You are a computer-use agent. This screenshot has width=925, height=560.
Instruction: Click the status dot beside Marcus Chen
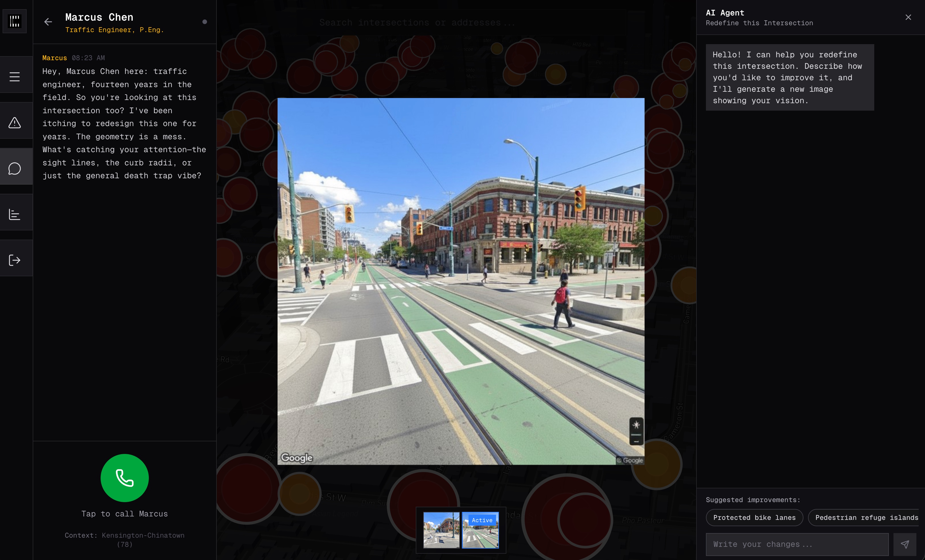(205, 22)
